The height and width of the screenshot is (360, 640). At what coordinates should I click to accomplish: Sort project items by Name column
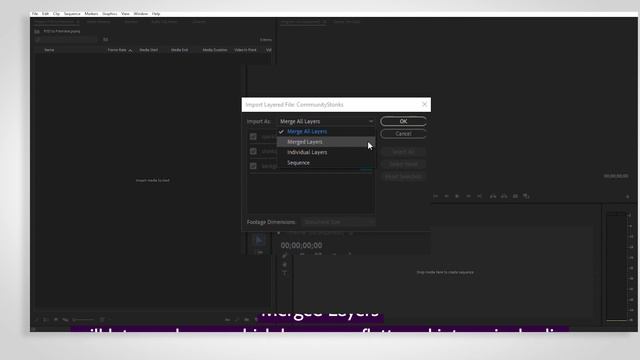tap(49, 50)
